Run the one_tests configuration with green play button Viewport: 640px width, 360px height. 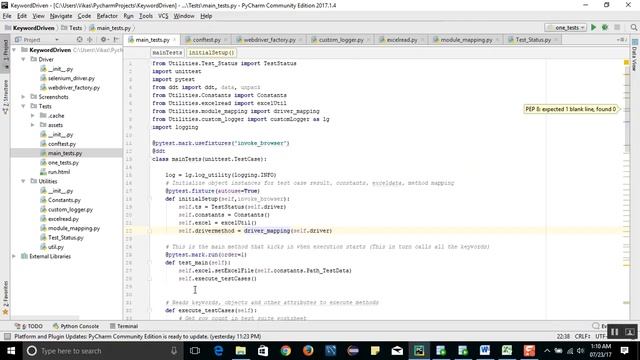593,27
